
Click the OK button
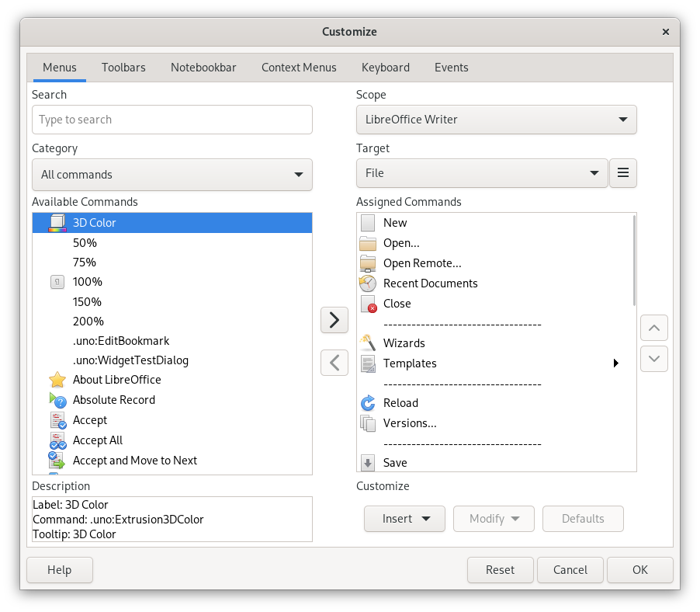click(x=639, y=570)
